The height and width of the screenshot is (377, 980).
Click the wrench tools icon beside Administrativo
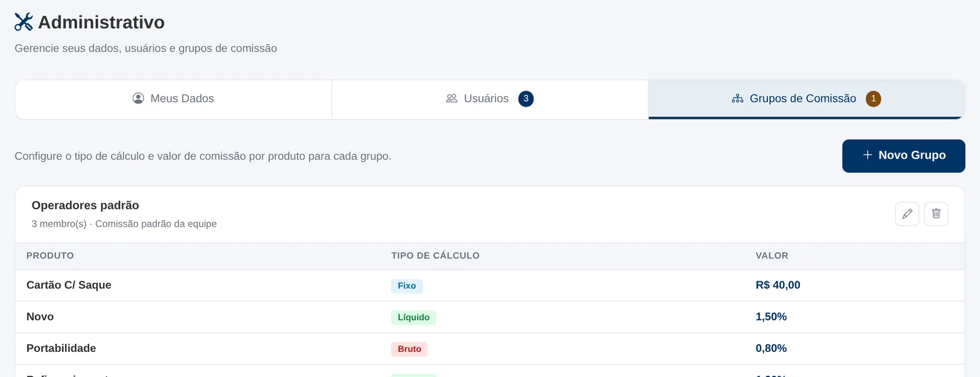coord(23,22)
